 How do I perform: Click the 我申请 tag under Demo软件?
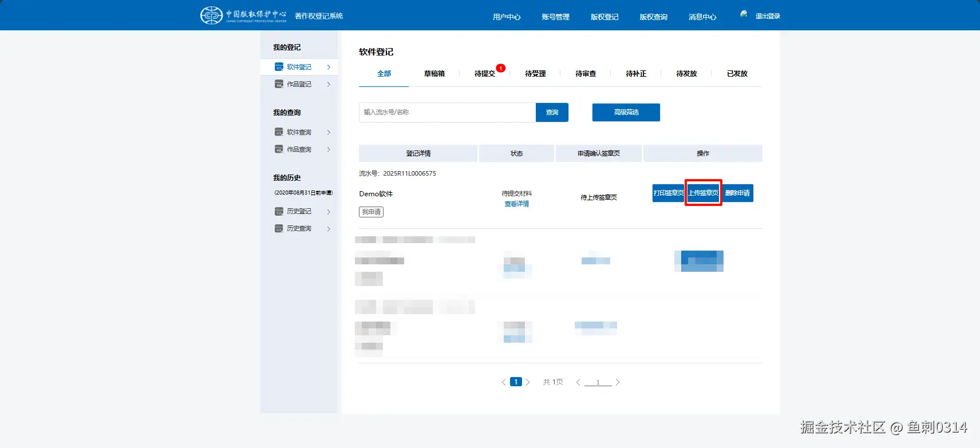coord(372,212)
